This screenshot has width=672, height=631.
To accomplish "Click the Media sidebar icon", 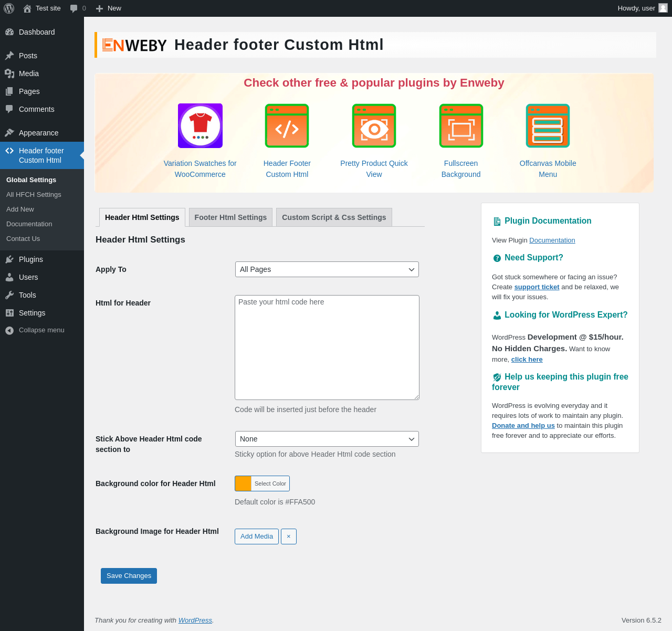I will 9,73.
